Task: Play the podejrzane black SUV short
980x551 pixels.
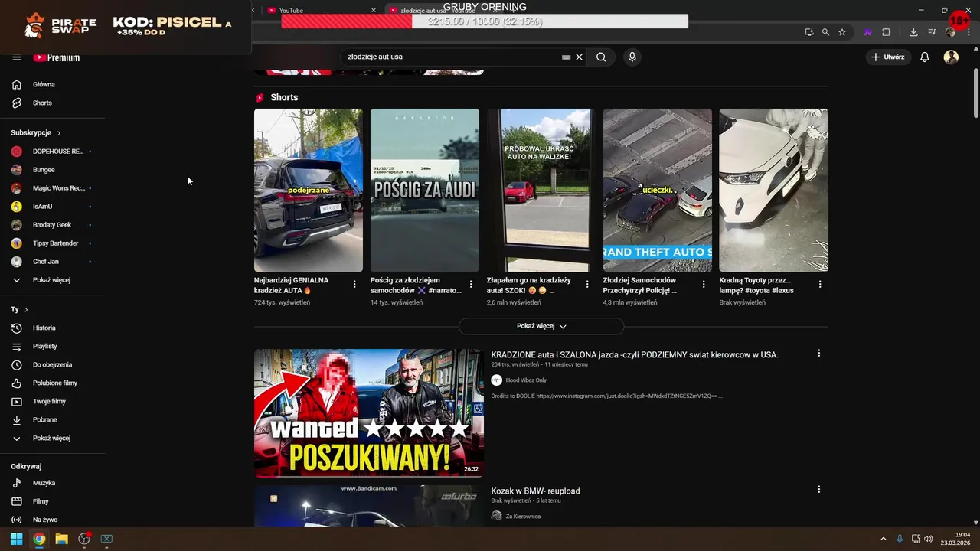Action: click(309, 190)
